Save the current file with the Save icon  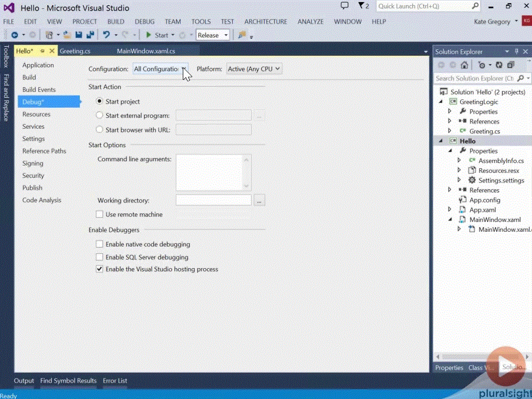[79, 35]
